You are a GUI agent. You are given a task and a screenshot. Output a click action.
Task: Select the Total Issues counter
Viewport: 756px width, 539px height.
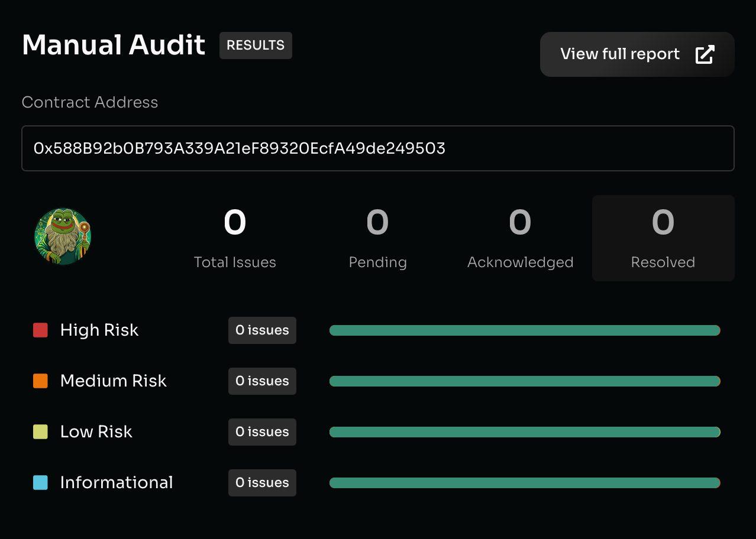coord(235,238)
